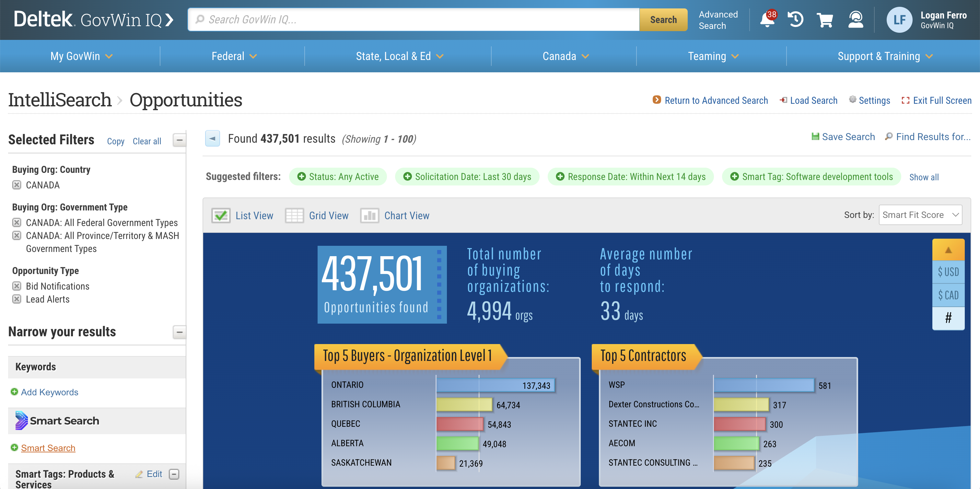Click the plus icon on Smart Tag filter
Screen dimensions: 980x489
(735, 177)
